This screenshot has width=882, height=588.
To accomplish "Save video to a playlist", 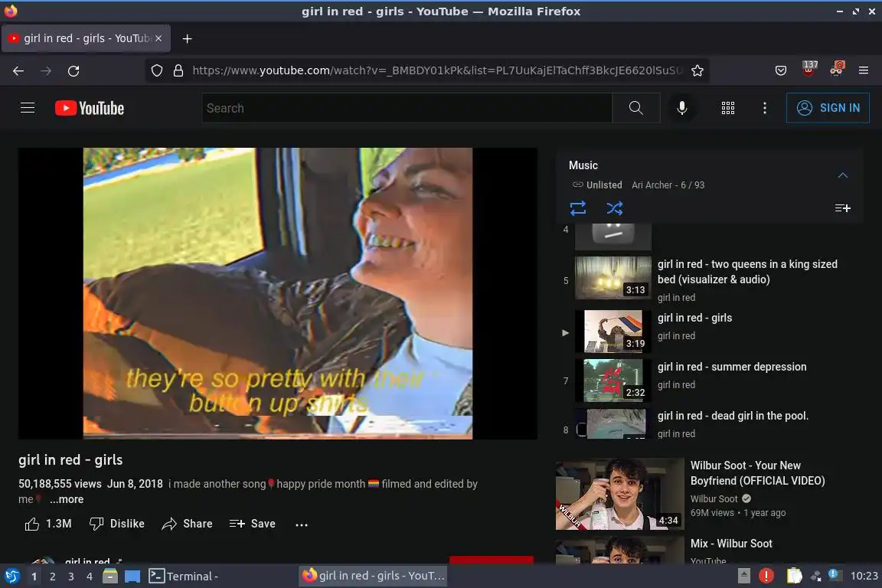I will [x=253, y=524].
